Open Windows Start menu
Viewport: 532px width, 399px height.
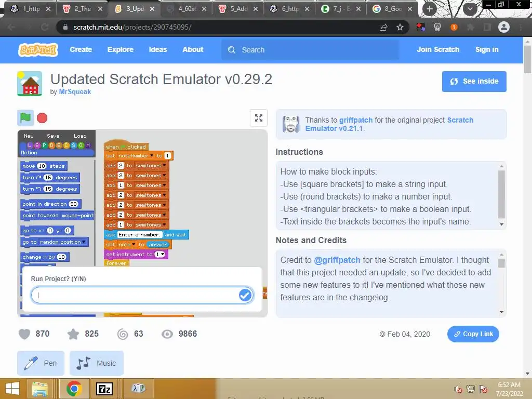[x=12, y=389]
